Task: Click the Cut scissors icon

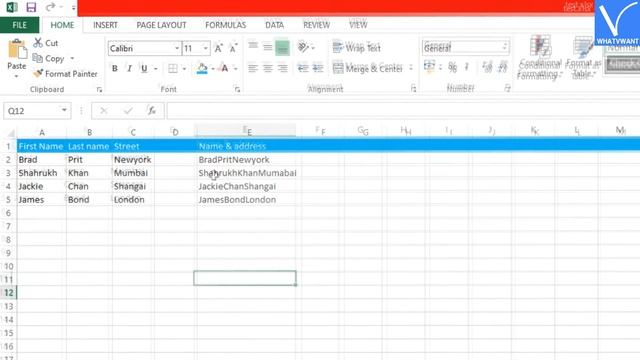Action: pos(38,42)
